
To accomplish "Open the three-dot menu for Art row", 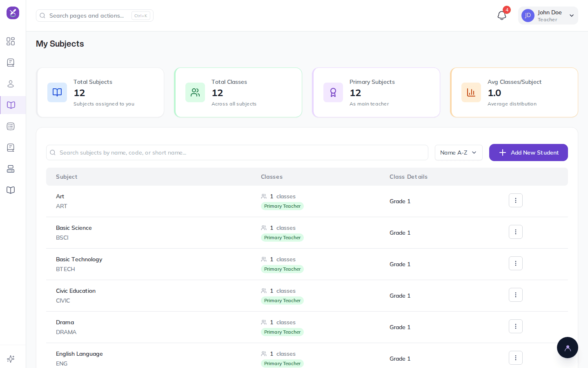I will (516, 200).
